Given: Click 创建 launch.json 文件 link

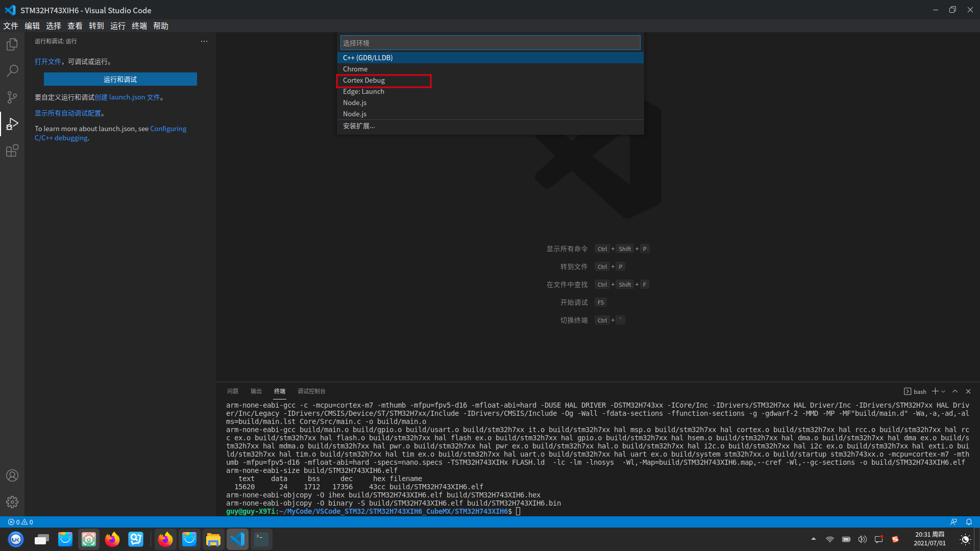Looking at the screenshot, I should tap(127, 97).
